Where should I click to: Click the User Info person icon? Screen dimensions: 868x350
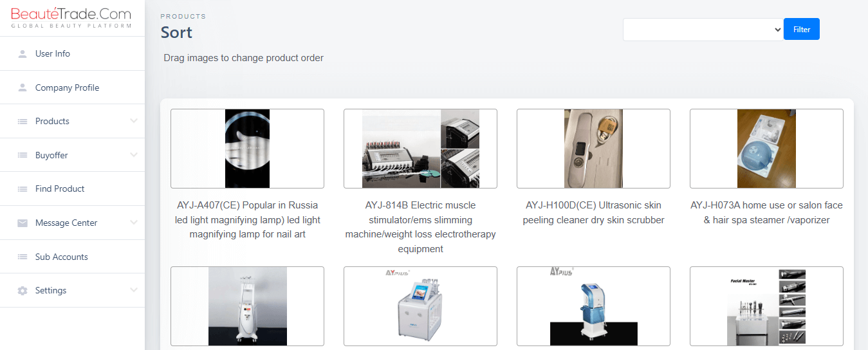[23, 53]
